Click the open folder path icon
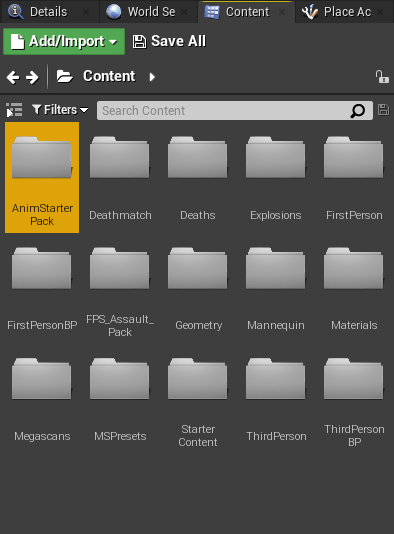 point(64,77)
